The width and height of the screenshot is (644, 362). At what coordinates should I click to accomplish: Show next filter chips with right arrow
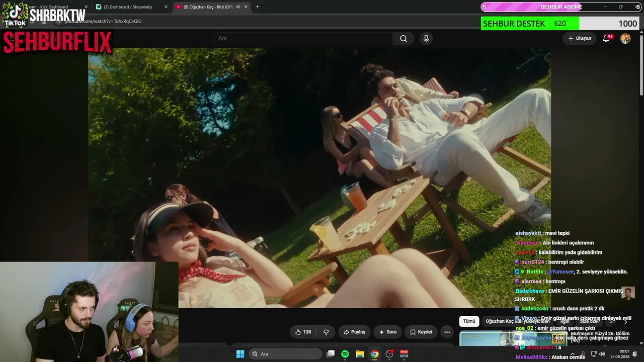click(x=625, y=321)
